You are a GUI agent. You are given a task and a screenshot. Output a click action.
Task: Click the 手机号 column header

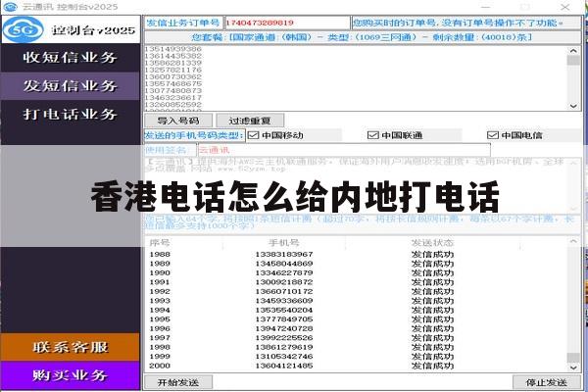(x=284, y=243)
